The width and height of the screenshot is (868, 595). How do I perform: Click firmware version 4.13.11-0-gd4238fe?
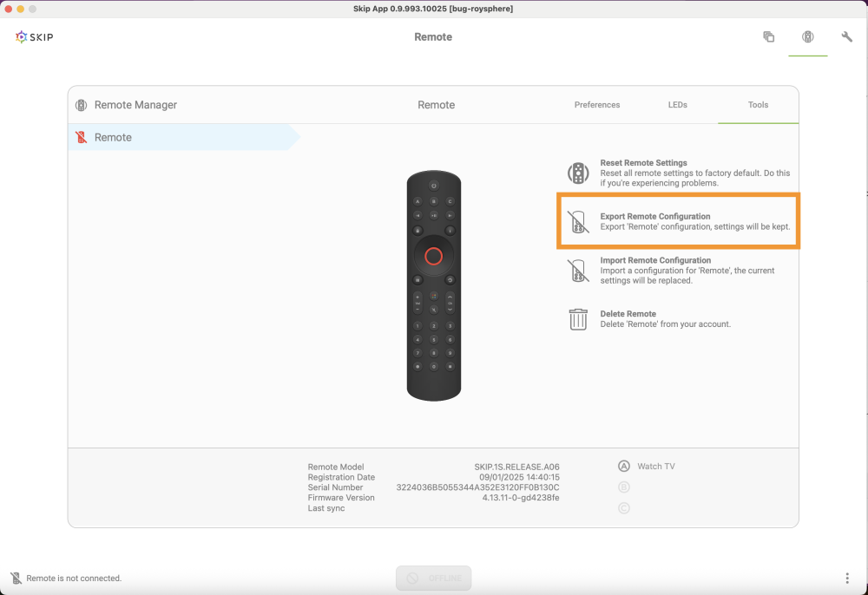tap(520, 498)
